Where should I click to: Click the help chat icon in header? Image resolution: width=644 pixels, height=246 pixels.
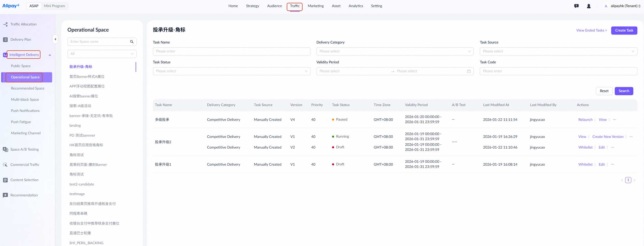[576, 6]
